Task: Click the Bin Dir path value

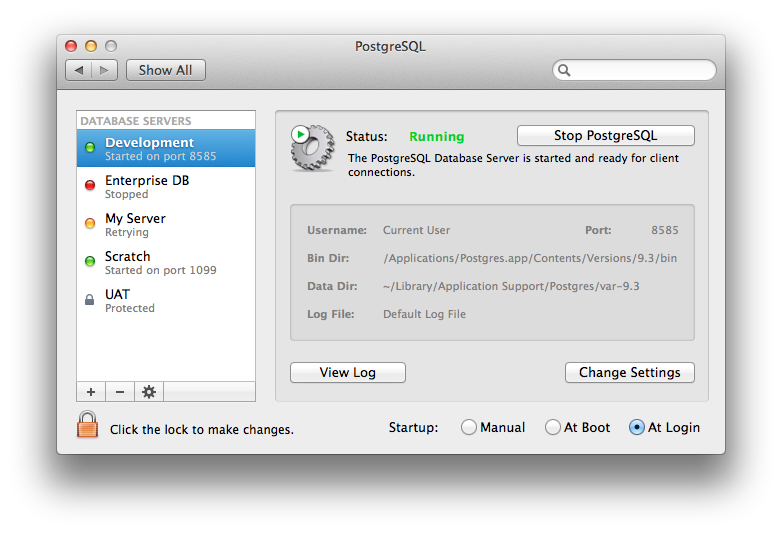Action: pos(530,258)
